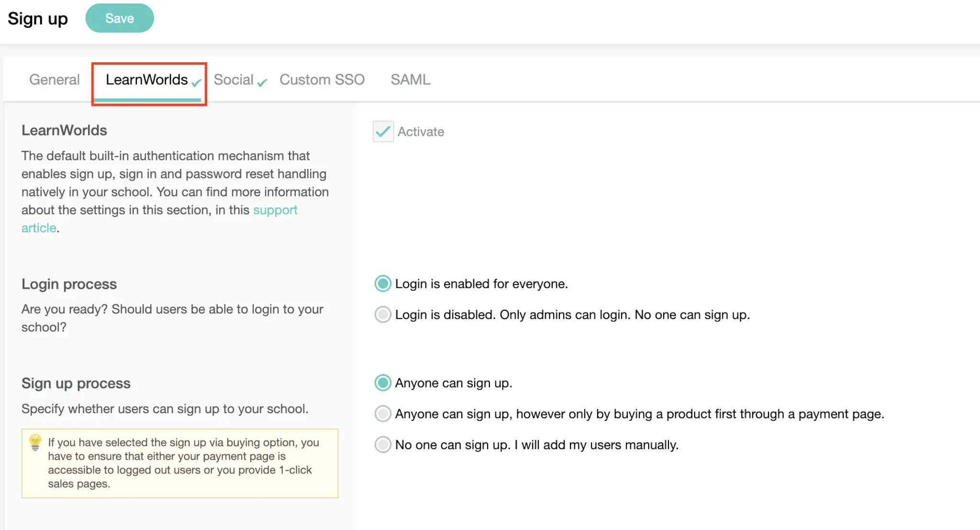This screenshot has height=530, width=980.
Task: Click the 'Sign up process' heading
Action: click(x=76, y=383)
